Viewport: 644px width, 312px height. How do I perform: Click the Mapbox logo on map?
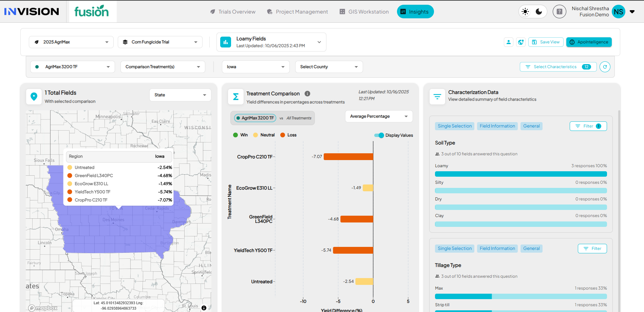pos(43,308)
